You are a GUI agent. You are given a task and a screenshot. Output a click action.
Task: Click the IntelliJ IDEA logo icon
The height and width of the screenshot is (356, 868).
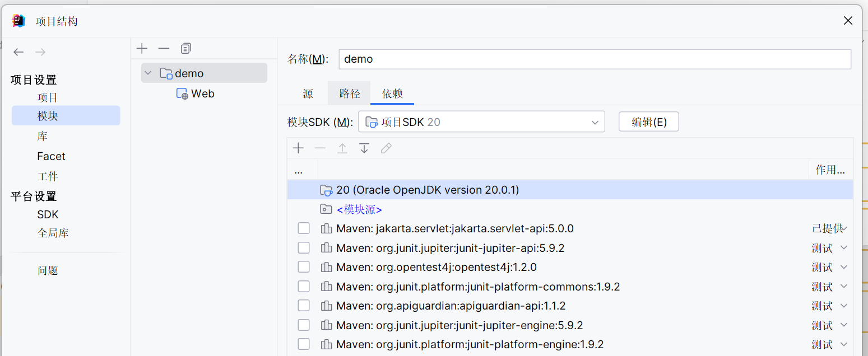point(18,21)
